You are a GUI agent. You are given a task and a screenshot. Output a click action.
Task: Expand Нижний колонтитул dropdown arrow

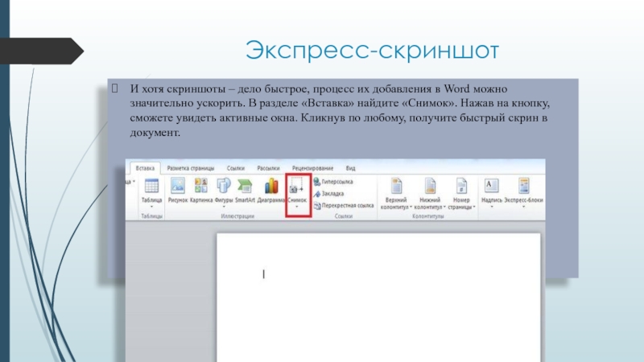pos(444,208)
